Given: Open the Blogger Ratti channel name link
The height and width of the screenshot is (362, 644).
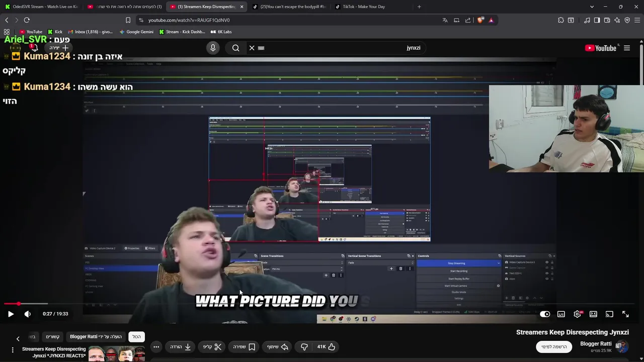Looking at the screenshot, I should click(x=596, y=344).
